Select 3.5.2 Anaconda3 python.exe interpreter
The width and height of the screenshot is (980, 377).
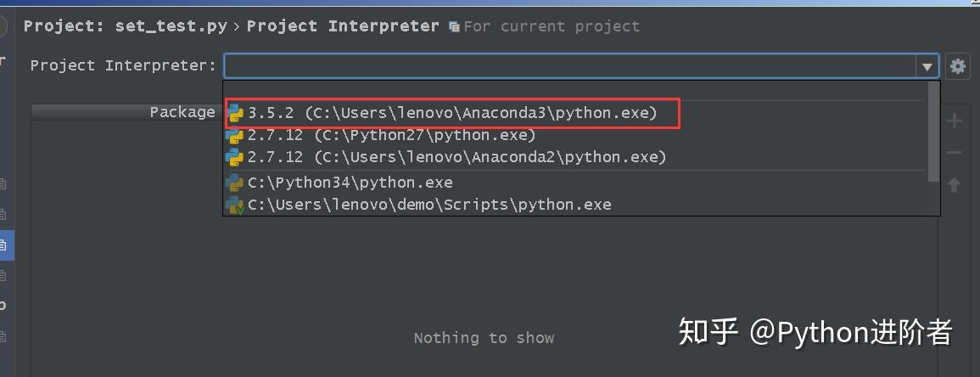click(452, 113)
